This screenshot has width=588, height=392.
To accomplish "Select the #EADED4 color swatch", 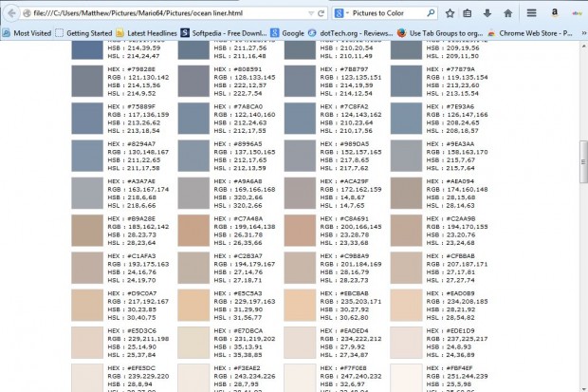I will [300, 343].
